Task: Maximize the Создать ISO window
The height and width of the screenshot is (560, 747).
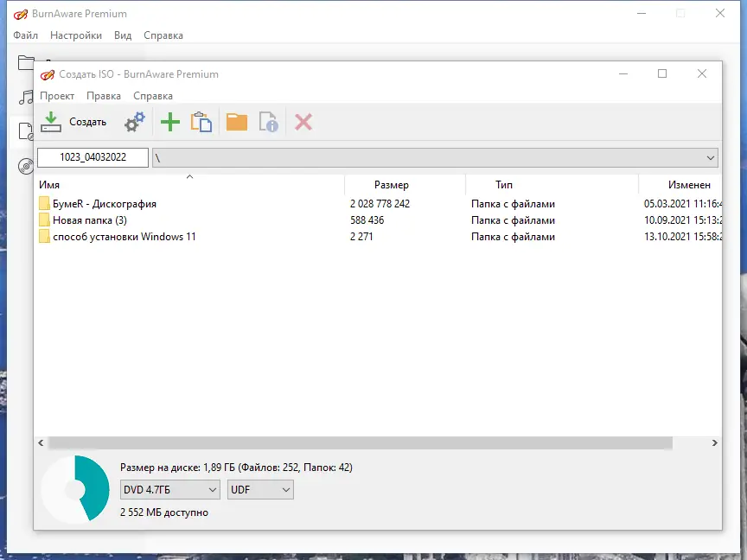Action: point(662,73)
